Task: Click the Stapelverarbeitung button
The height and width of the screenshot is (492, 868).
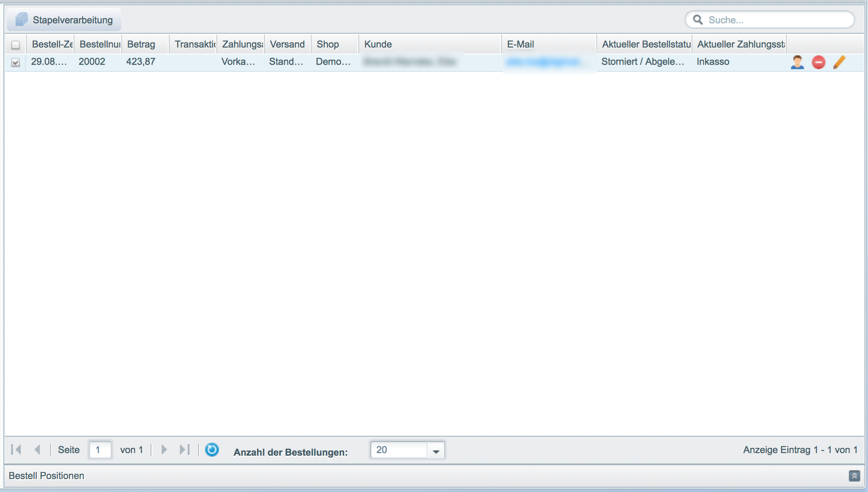Action: [x=64, y=20]
